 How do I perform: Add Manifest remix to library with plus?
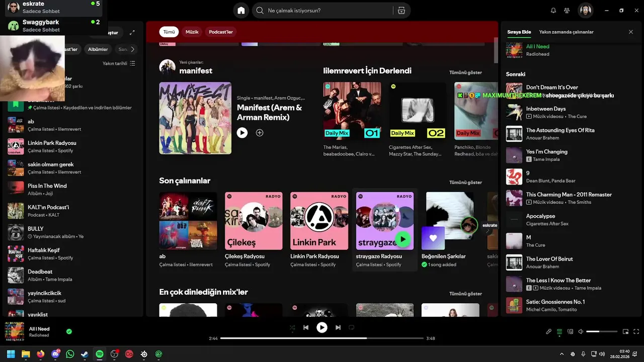coord(260,133)
